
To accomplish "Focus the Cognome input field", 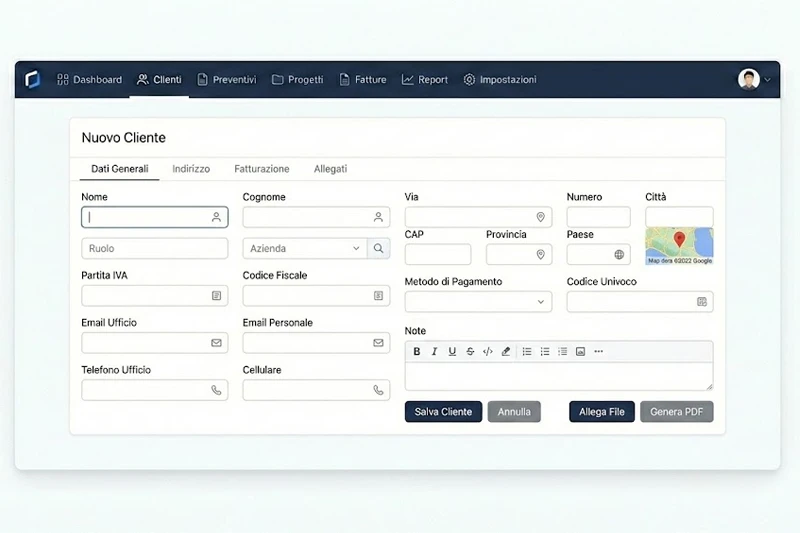I will tap(316, 217).
